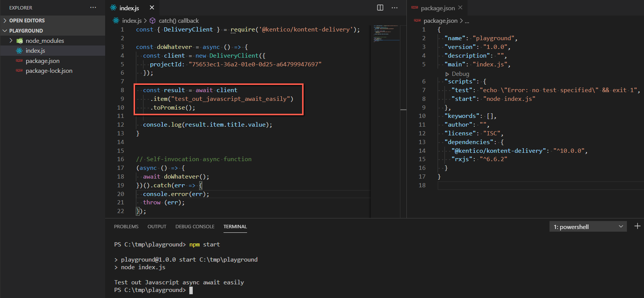Viewport: 644px width, 298px height.
Task: Close the index.js editor tab
Action: click(x=152, y=8)
